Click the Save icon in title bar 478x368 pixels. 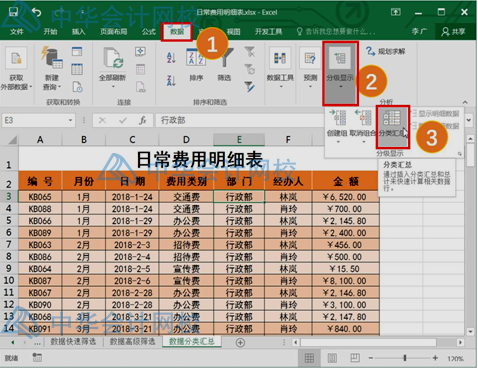pyautogui.click(x=13, y=12)
